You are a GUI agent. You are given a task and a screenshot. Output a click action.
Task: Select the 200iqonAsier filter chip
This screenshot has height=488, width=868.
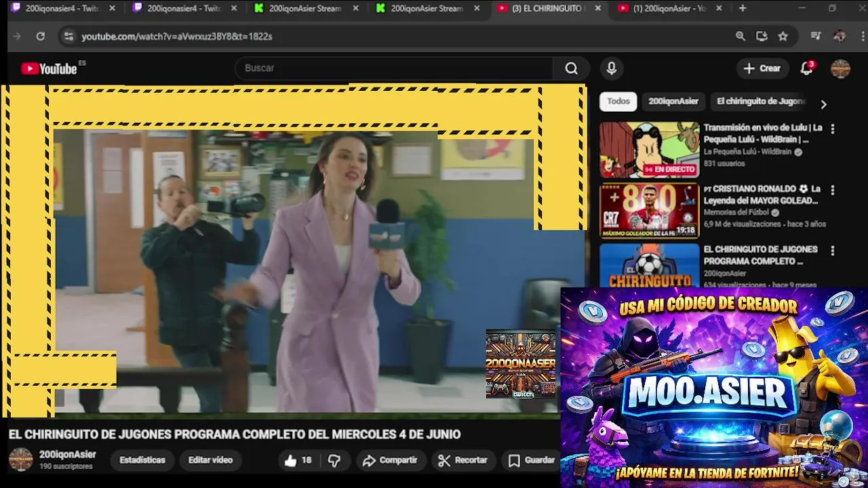pyautogui.click(x=673, y=102)
